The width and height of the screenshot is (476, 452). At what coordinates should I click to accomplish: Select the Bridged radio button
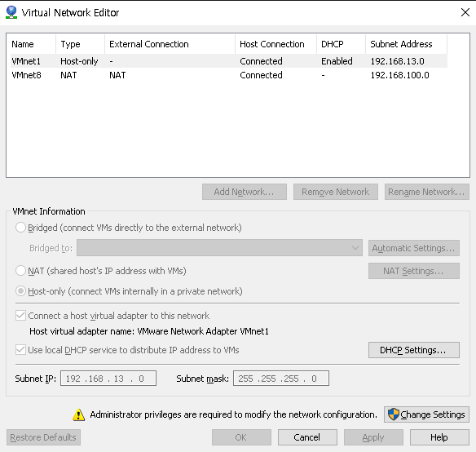tap(20, 228)
